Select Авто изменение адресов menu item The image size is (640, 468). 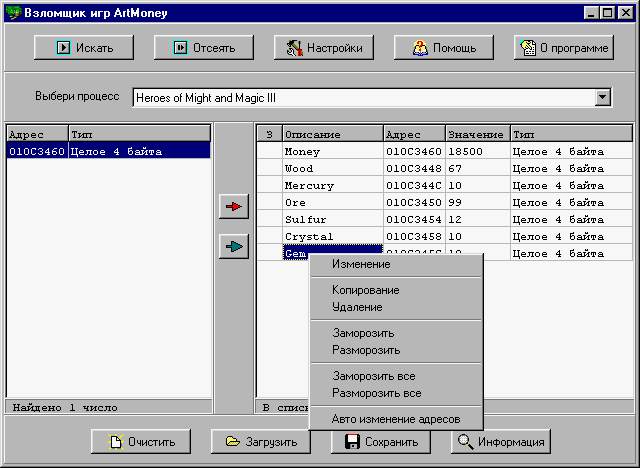click(x=396, y=418)
